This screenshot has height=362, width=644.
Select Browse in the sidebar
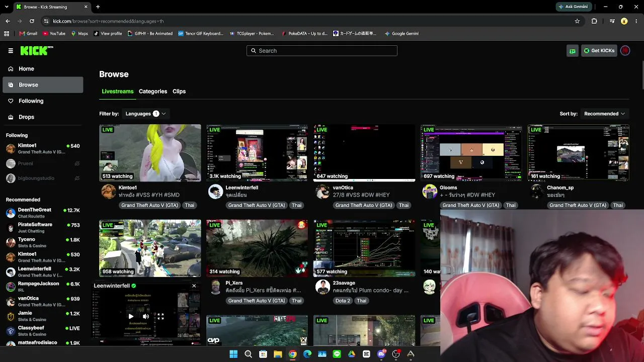point(43,85)
